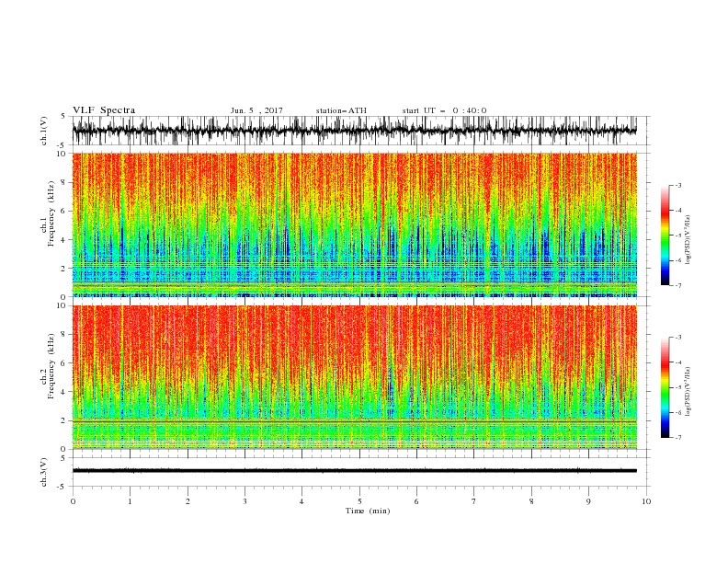Screen dimensions: 728x563
Task: Click the "5" tick of the ch.1(V) axis
Action: point(63,116)
